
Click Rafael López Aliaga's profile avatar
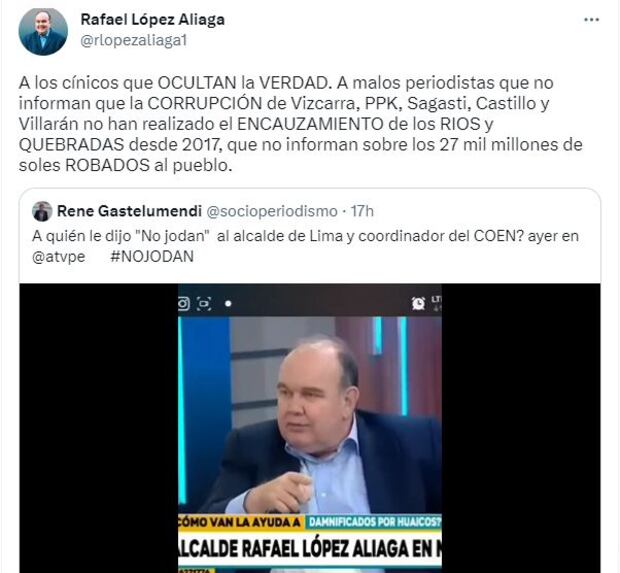tap(43, 32)
